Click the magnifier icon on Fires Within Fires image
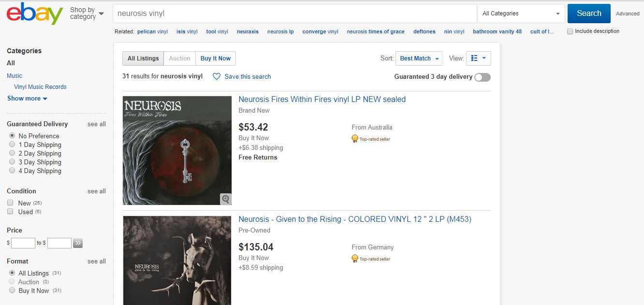This screenshot has width=644, height=305. pyautogui.click(x=225, y=199)
